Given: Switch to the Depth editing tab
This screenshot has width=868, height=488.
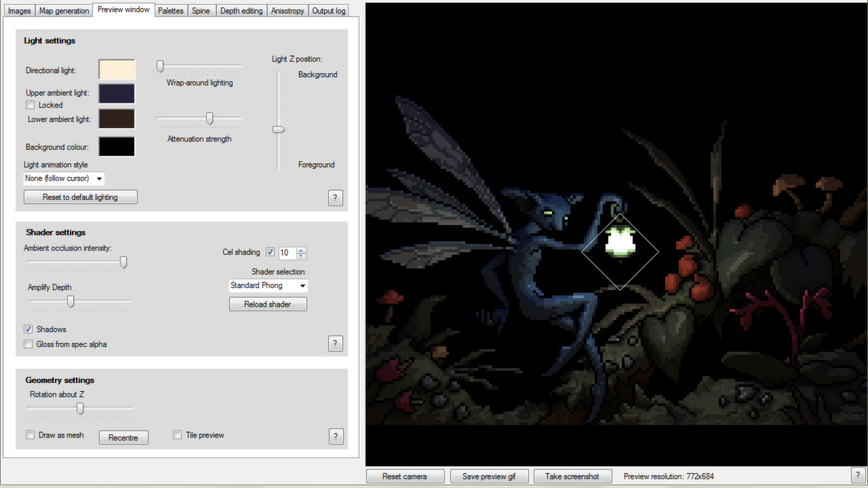Looking at the screenshot, I should [x=241, y=10].
